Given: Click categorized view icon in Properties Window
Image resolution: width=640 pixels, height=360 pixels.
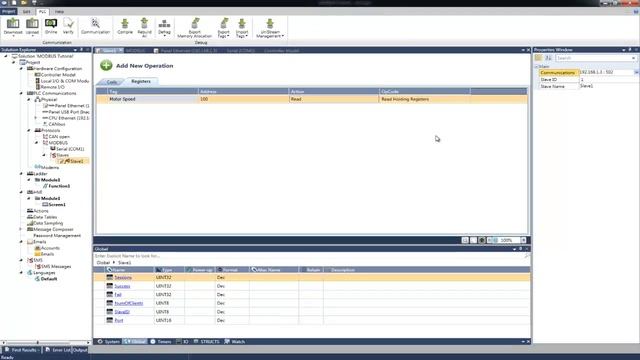Looking at the screenshot, I should tap(538, 58).
